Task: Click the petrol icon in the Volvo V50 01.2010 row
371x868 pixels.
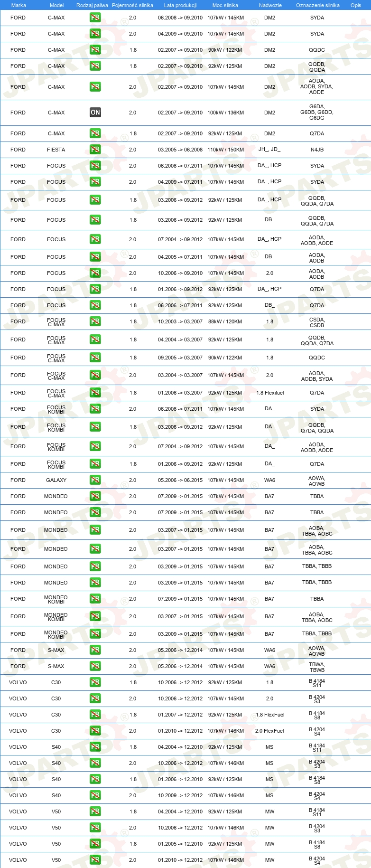Action: click(x=95, y=860)
